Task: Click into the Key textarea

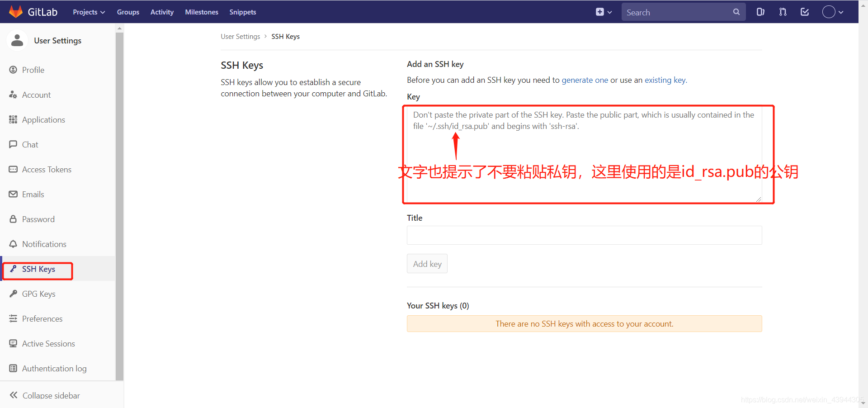Action: point(584,154)
